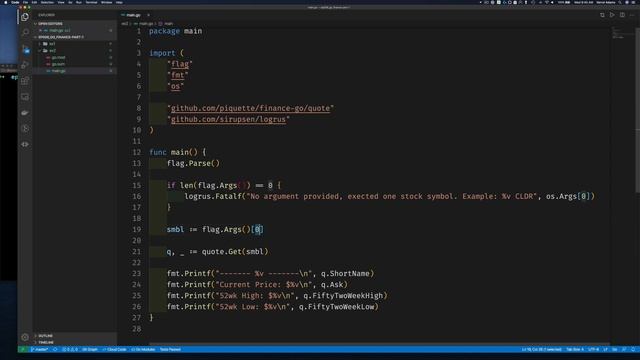Open the Search view in activity bar
This screenshot has width=640, height=360.
(25, 33)
